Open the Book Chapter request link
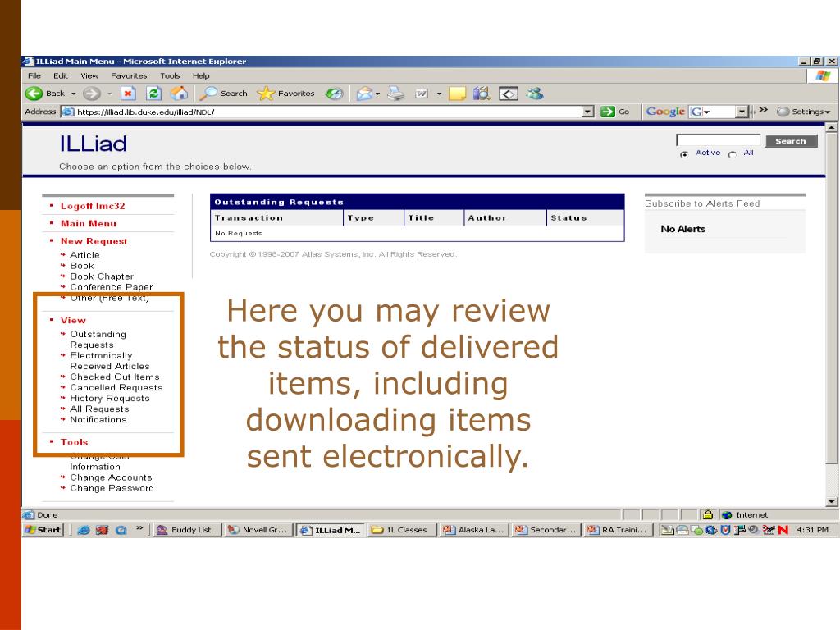The height and width of the screenshot is (630, 840). 102,276
